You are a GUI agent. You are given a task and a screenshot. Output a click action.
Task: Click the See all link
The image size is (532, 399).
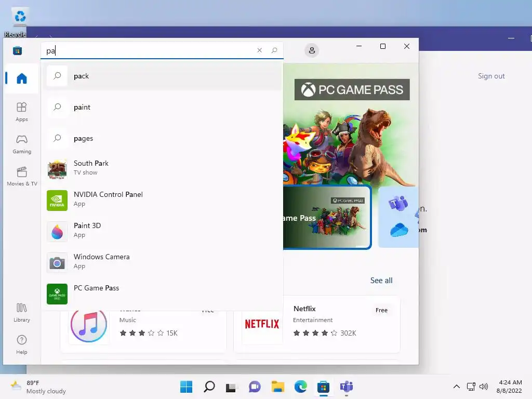point(381,280)
